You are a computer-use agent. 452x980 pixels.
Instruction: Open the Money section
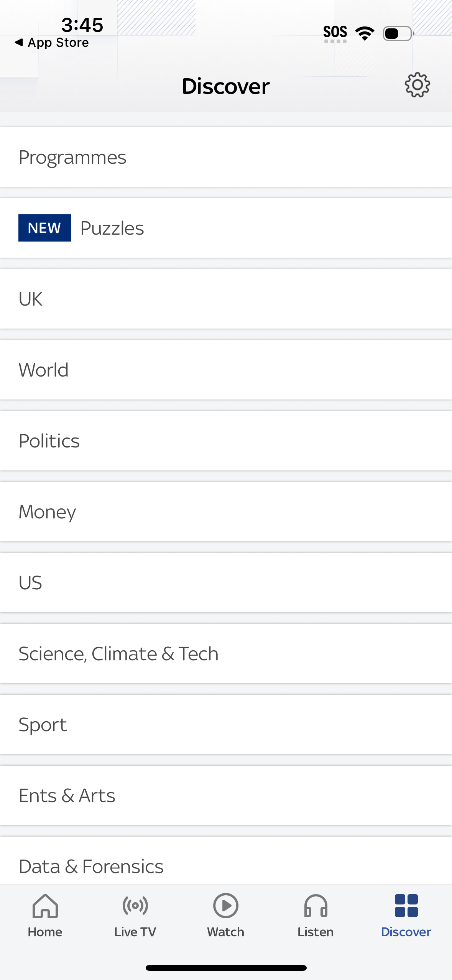[226, 511]
